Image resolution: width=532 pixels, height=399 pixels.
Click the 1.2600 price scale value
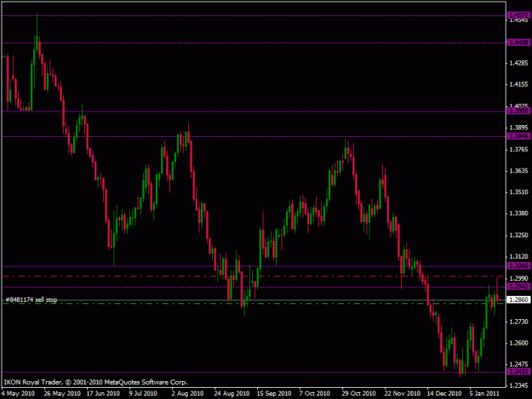tap(518, 343)
